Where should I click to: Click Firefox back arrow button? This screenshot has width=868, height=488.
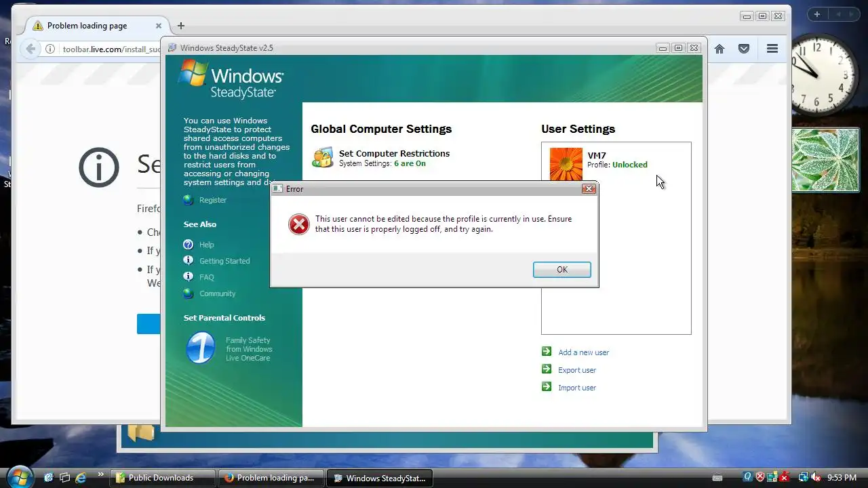(x=31, y=49)
